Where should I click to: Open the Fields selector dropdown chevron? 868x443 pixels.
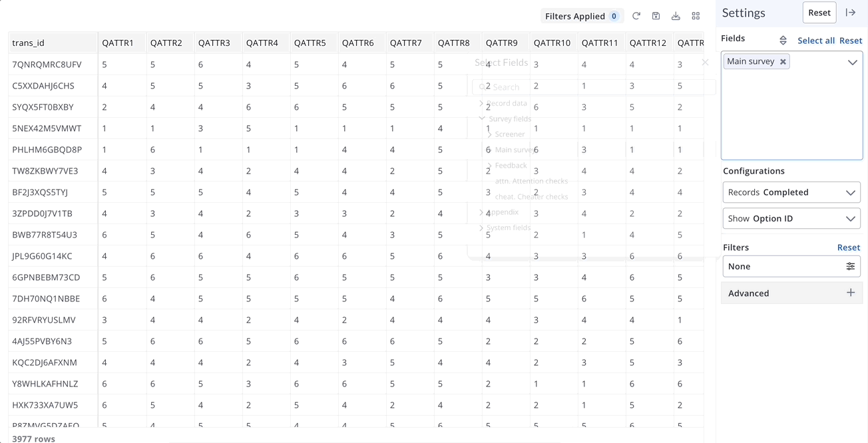click(852, 63)
